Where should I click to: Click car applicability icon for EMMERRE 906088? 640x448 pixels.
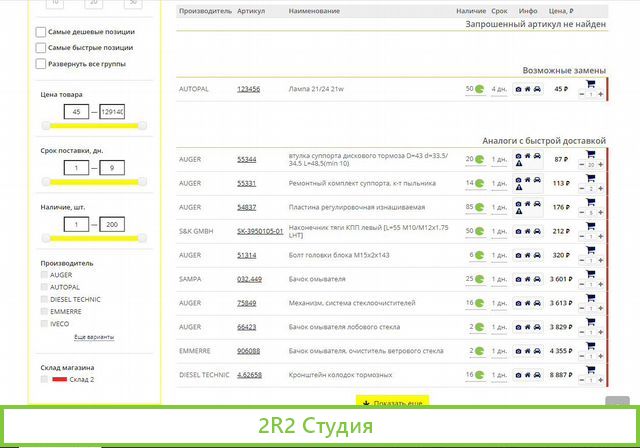point(538,351)
